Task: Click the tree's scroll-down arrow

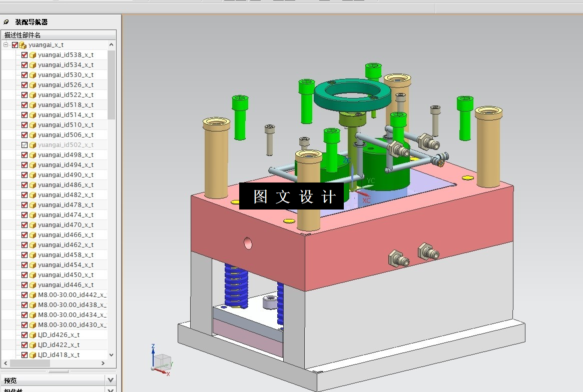Action: pyautogui.click(x=111, y=355)
